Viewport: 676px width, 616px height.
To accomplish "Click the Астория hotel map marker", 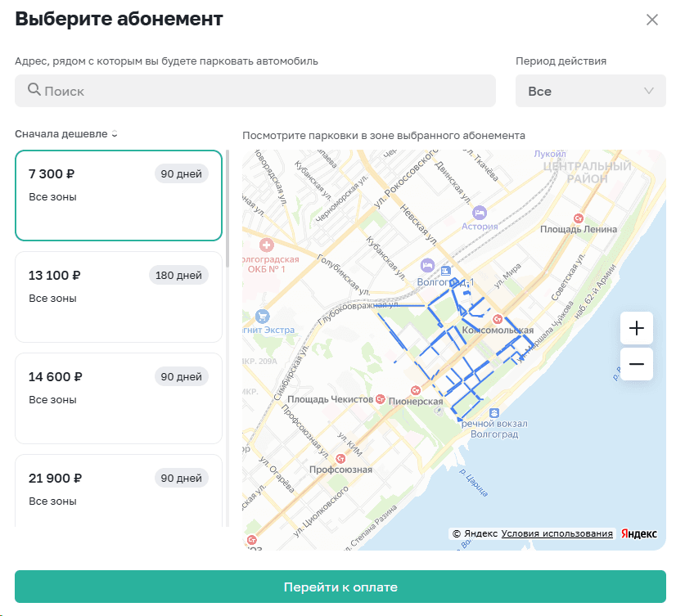I will (x=480, y=213).
